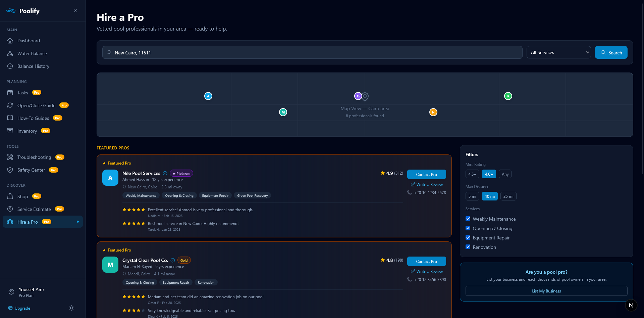
Task: Open the All Services dropdown
Action: 559,52
